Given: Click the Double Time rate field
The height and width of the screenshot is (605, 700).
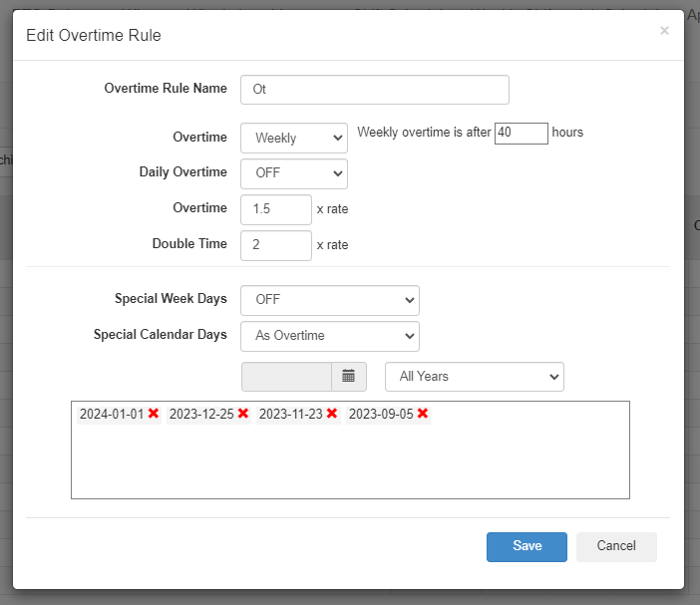Looking at the screenshot, I should click(275, 245).
